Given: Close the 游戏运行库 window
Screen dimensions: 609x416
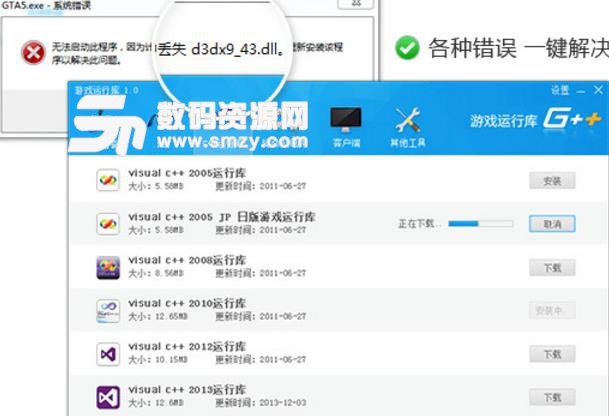Looking at the screenshot, I should 599,91.
